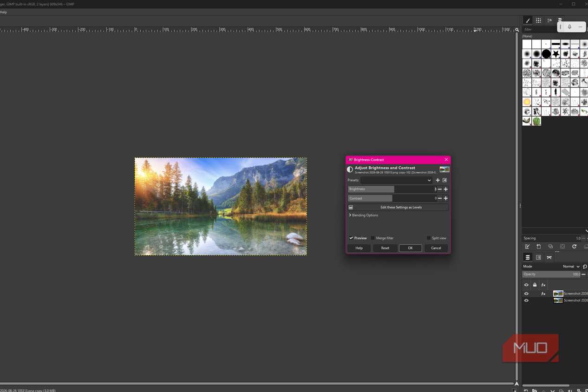Click the navigation arrow at canvas corner
This screenshot has height=392, width=588.
[x=517, y=384]
